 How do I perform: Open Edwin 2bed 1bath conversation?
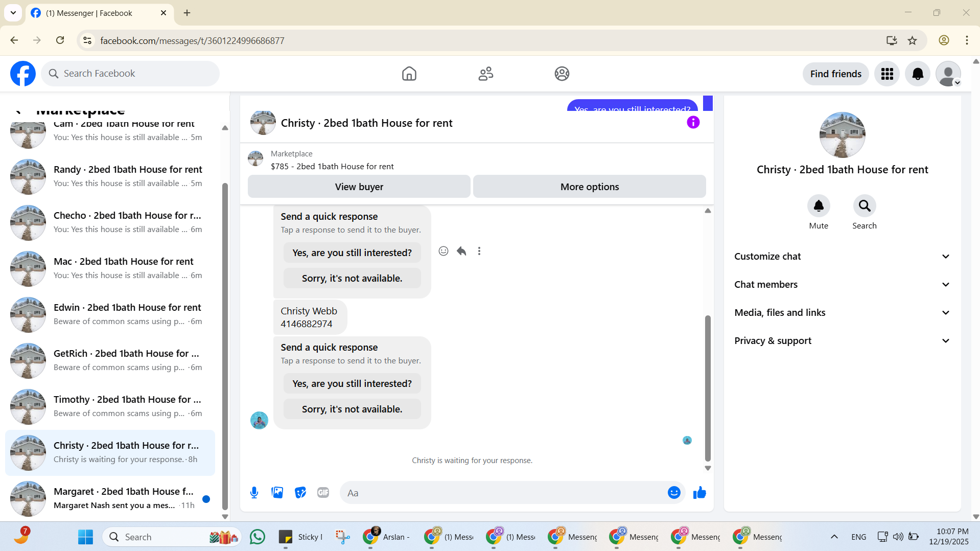point(110,314)
